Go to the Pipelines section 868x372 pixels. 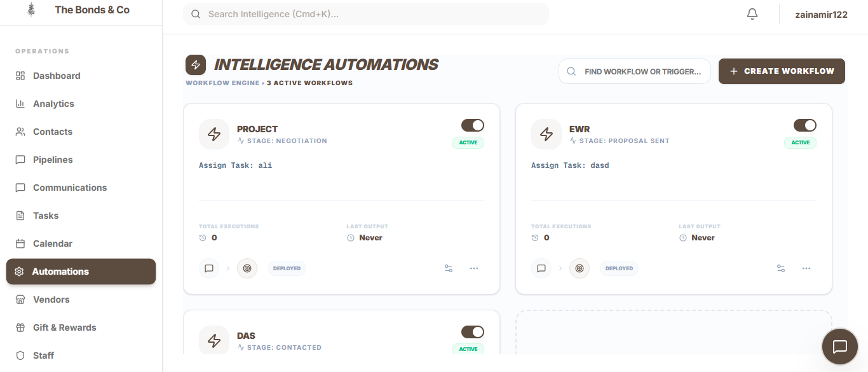click(53, 160)
